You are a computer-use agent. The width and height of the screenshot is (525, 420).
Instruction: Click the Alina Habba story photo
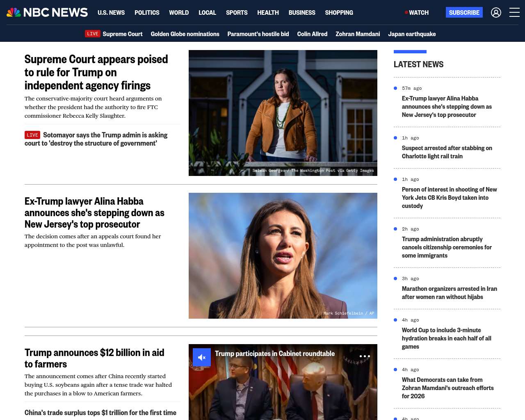click(x=283, y=256)
